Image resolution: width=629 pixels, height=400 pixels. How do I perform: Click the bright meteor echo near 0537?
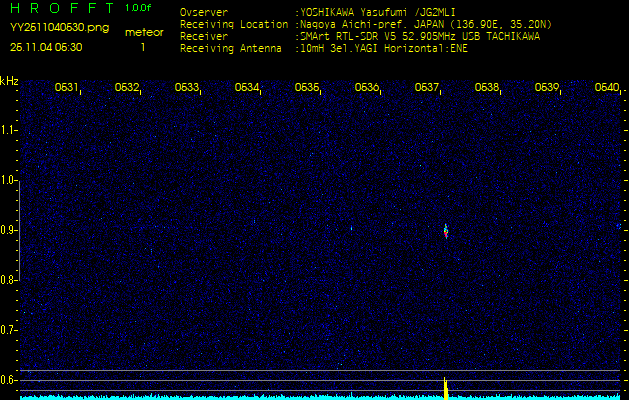pyautogui.click(x=446, y=231)
